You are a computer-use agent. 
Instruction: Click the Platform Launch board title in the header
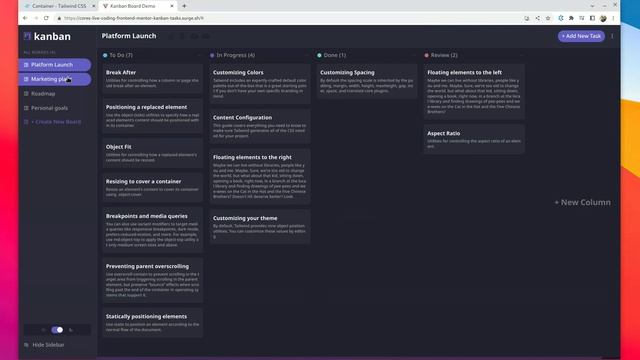tap(129, 36)
